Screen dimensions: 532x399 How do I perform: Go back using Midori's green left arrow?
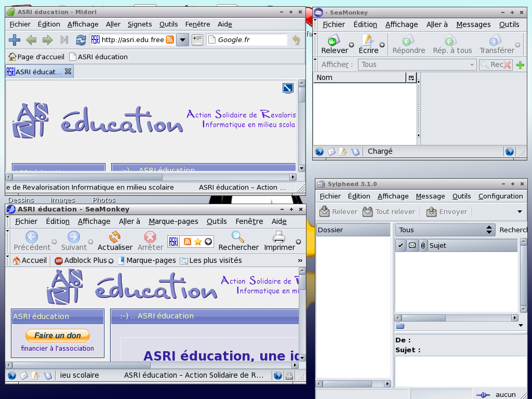pyautogui.click(x=31, y=40)
